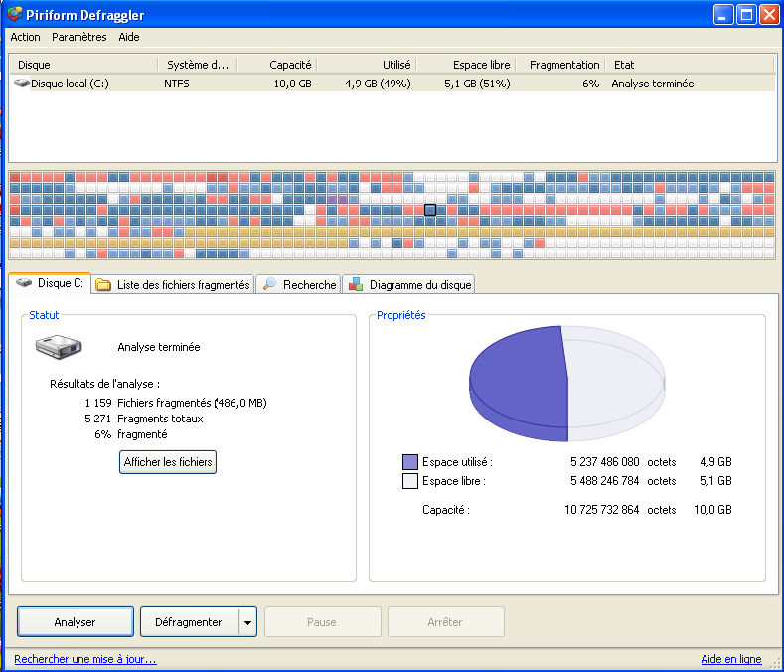Open the Aide menu
This screenshot has height=672, width=784.
pos(129,37)
